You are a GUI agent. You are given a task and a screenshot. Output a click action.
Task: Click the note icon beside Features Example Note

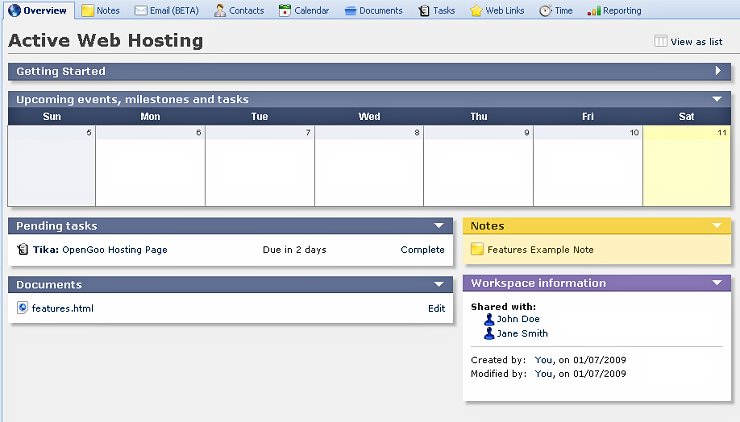click(x=477, y=249)
